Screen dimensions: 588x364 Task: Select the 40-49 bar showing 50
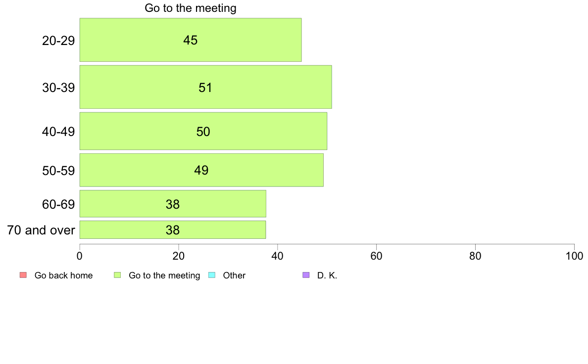203,131
